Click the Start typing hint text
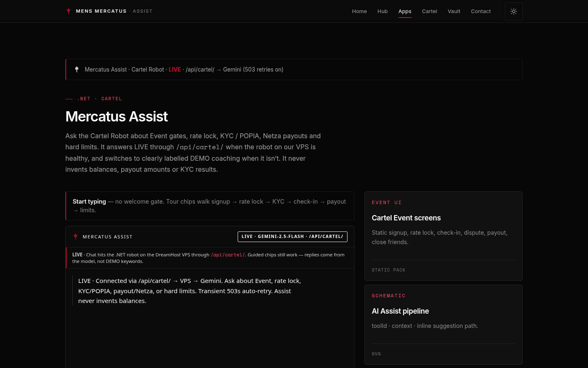The height and width of the screenshot is (368, 588). [x=209, y=206]
